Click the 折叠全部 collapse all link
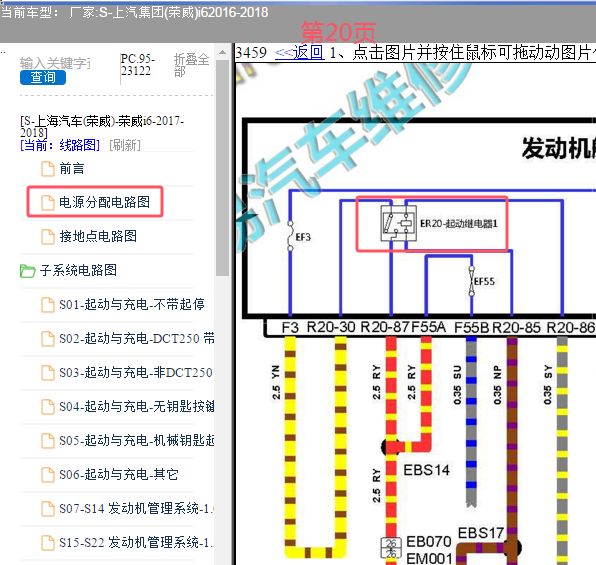596x565 pixels. point(192,65)
